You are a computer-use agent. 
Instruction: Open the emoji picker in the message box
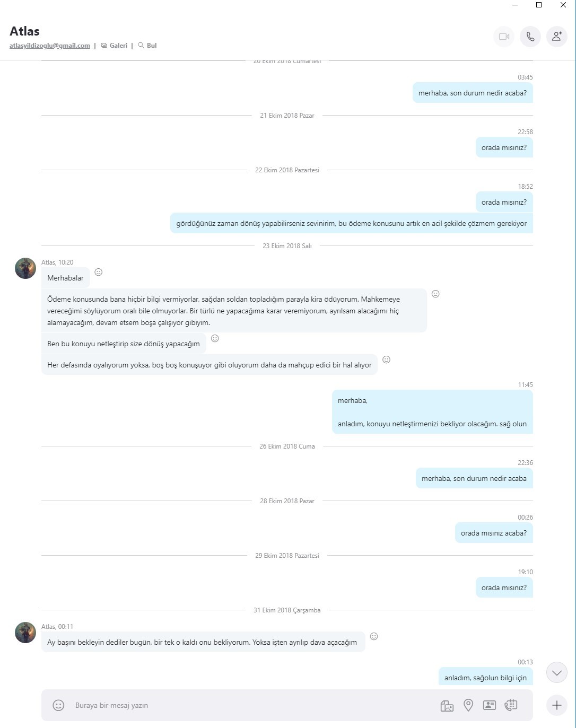[58, 705]
